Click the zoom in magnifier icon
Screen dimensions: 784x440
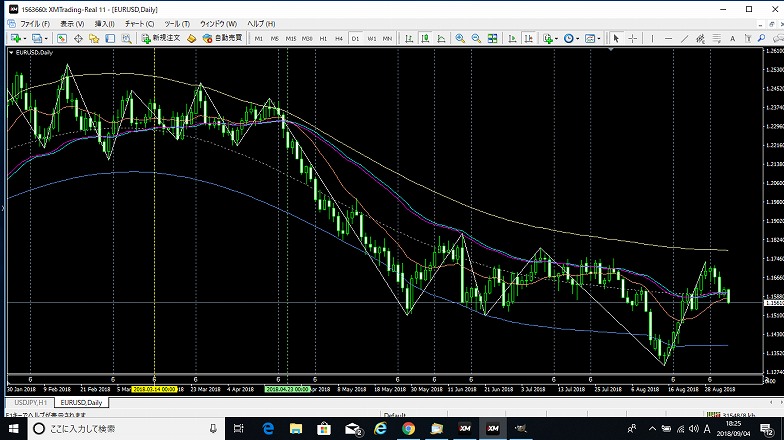[x=460, y=38]
